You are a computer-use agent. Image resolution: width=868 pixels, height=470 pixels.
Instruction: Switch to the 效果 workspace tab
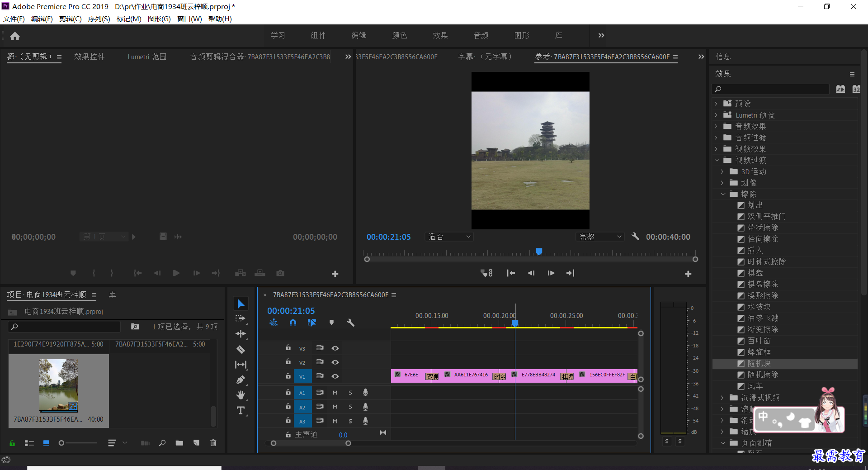[440, 35]
